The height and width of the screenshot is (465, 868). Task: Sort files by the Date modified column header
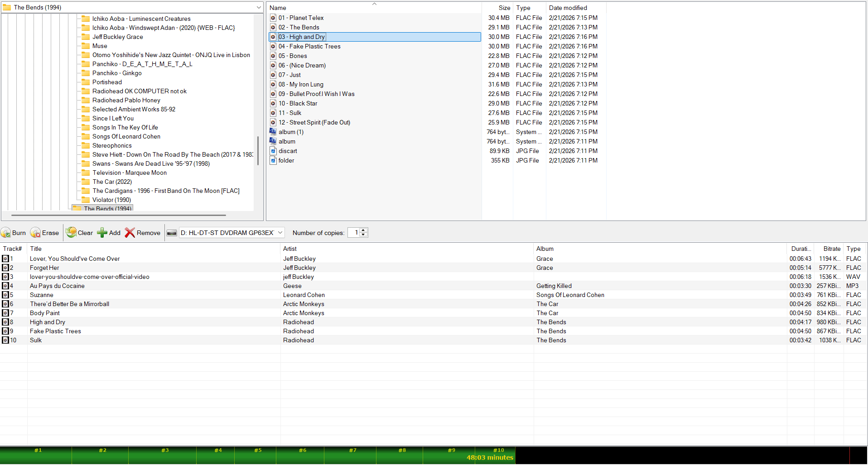click(x=576, y=8)
